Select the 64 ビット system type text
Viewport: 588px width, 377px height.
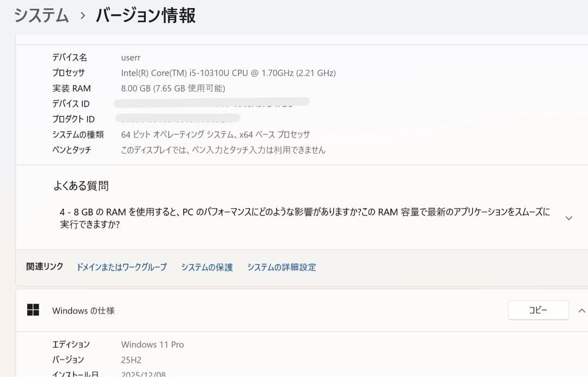pyautogui.click(x=215, y=134)
